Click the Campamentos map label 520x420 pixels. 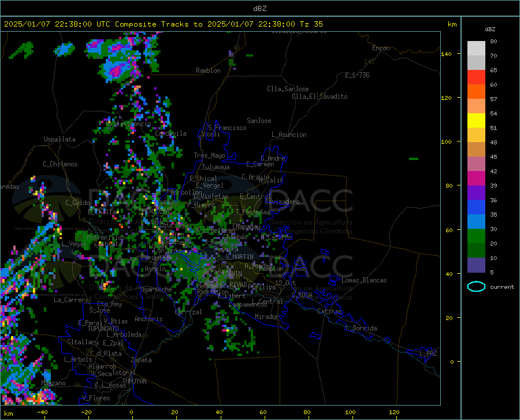(248, 304)
